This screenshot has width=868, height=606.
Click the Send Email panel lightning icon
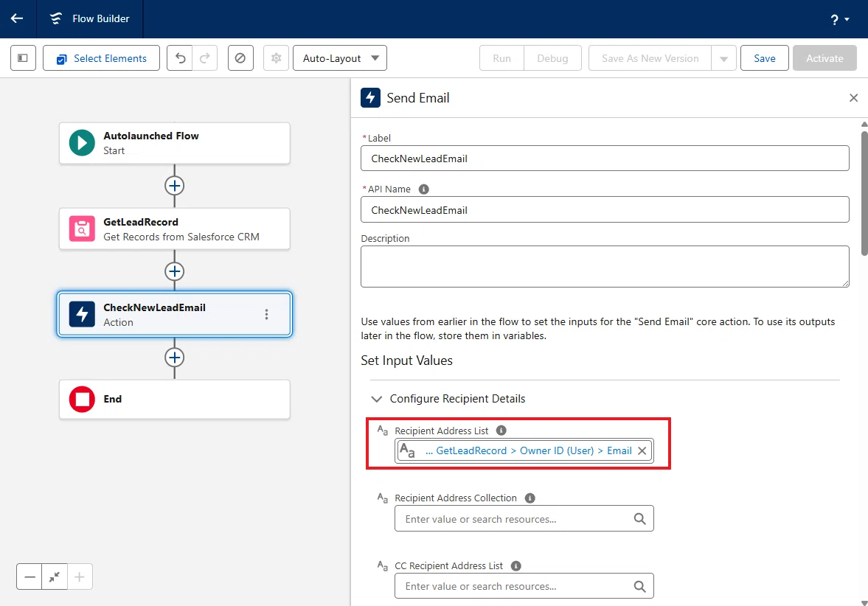(370, 97)
